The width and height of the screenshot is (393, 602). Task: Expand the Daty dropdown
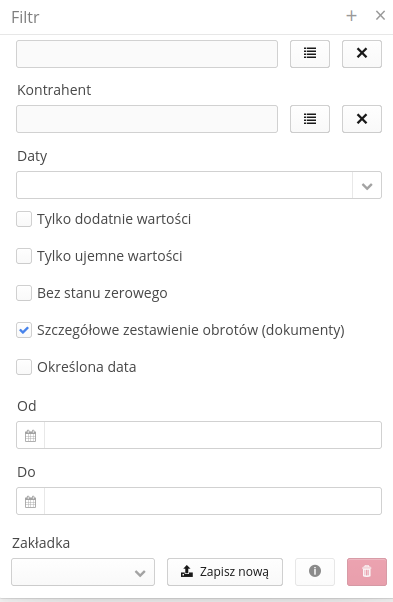(367, 185)
